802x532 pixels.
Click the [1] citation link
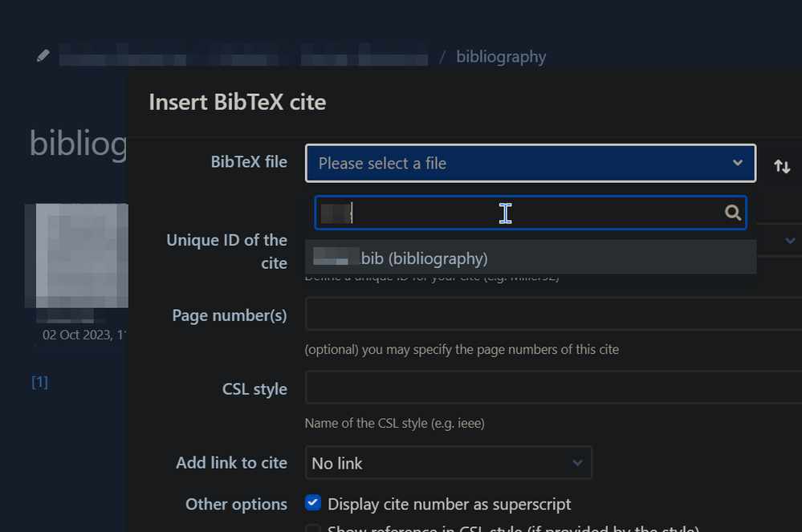[x=40, y=382]
